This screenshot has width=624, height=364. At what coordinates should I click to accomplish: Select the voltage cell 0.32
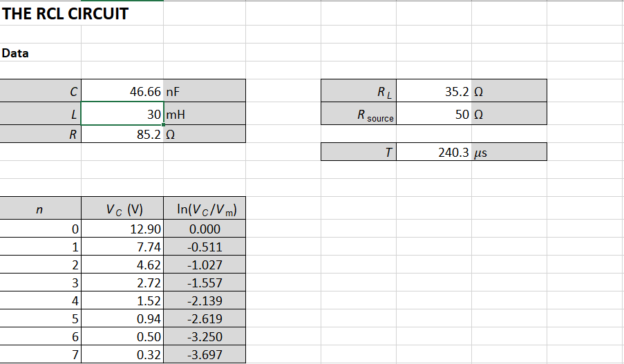pyautogui.click(x=122, y=354)
